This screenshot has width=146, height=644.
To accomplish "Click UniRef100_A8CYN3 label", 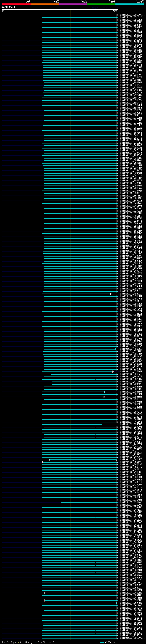I will tap(131, 57).
